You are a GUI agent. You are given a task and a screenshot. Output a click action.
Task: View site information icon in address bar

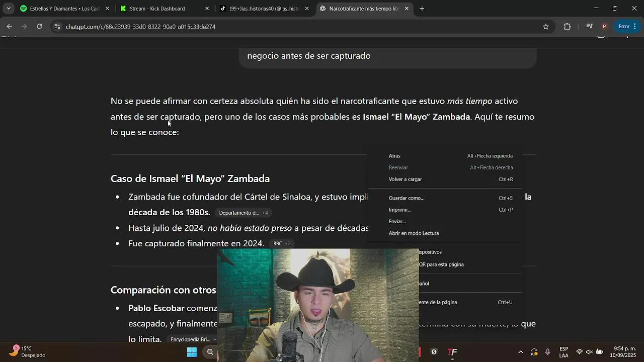[x=57, y=27]
